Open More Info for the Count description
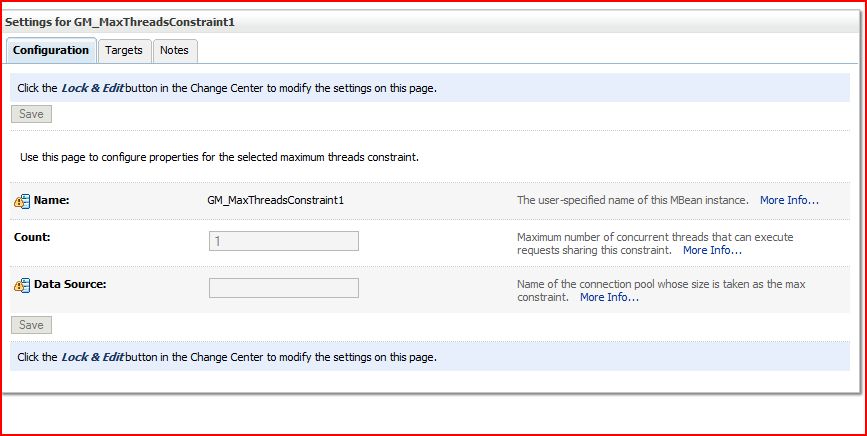 pyautogui.click(x=712, y=250)
